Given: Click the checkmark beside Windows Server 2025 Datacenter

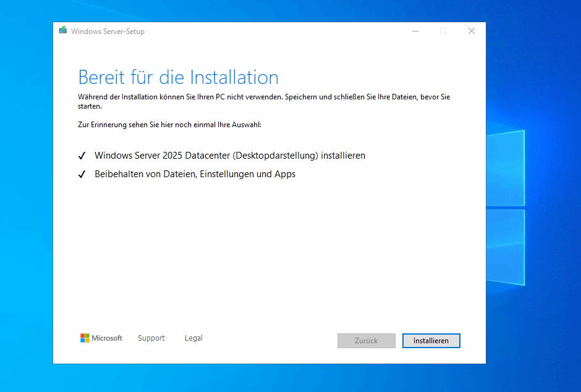Looking at the screenshot, I should (82, 156).
